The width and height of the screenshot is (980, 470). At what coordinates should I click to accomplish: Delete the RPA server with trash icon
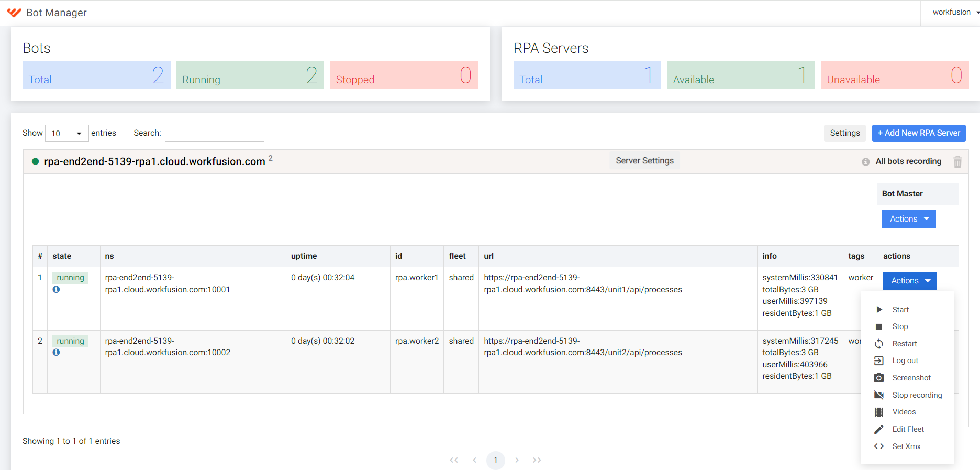957,162
